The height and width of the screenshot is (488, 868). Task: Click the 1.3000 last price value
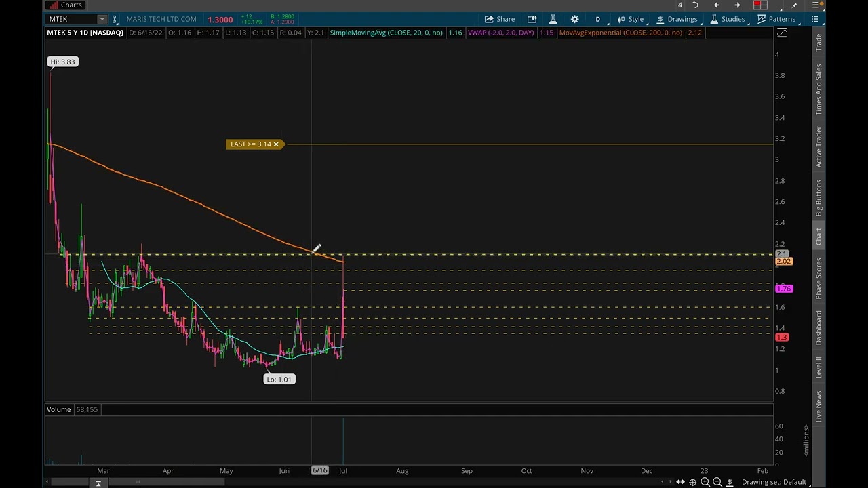tap(220, 20)
